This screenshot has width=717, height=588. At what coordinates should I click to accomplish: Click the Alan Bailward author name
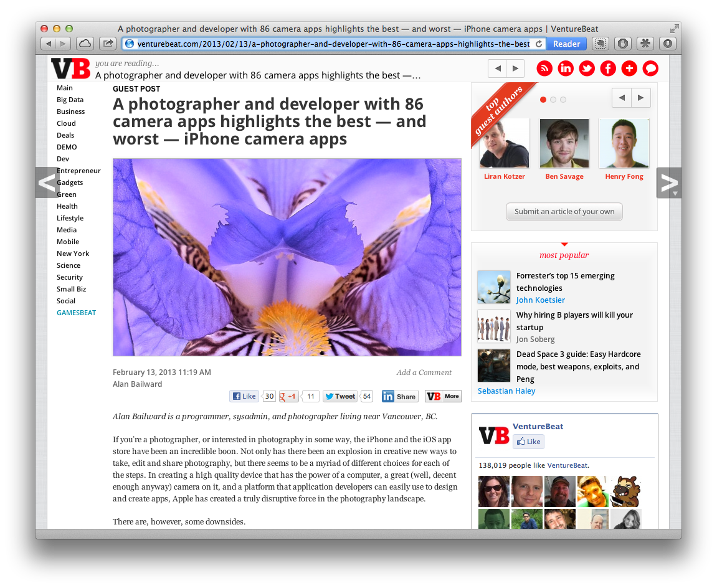pyautogui.click(x=137, y=384)
